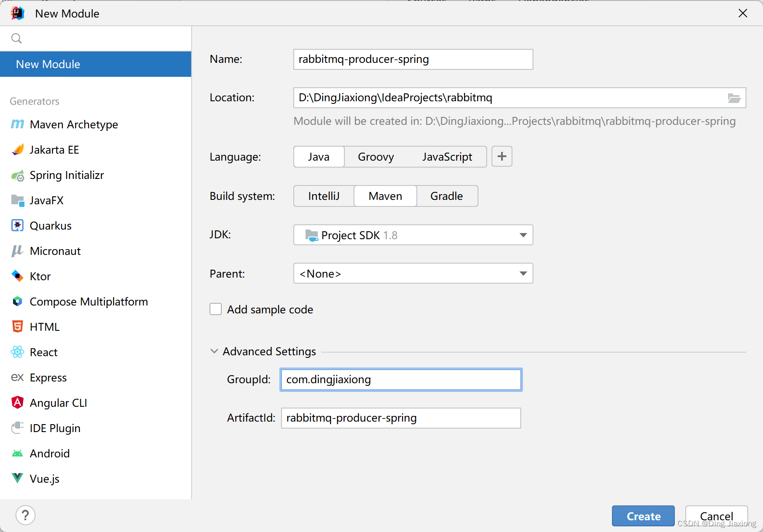Viewport: 763px width, 532px height.
Task: Collapse the Advanced Settings section
Action: [214, 351]
